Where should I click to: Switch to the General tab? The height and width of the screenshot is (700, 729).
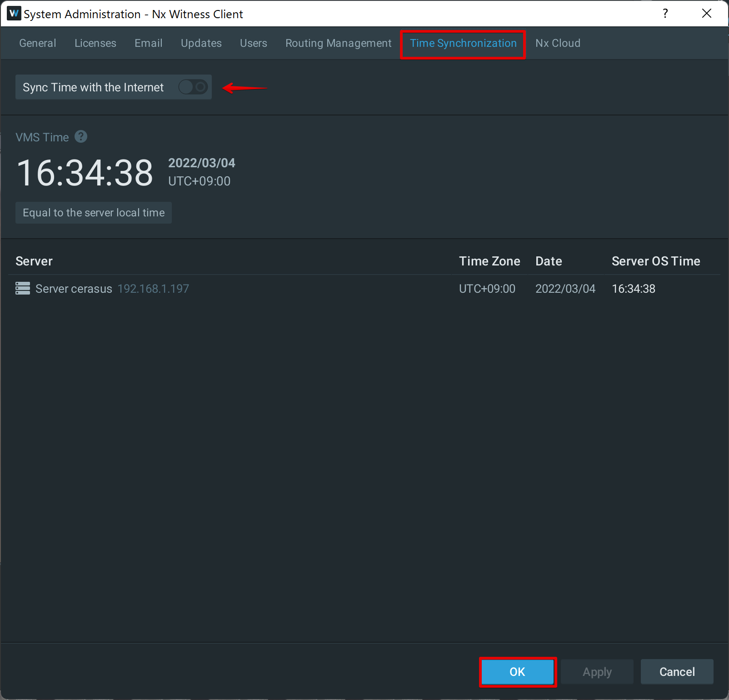pyautogui.click(x=38, y=43)
